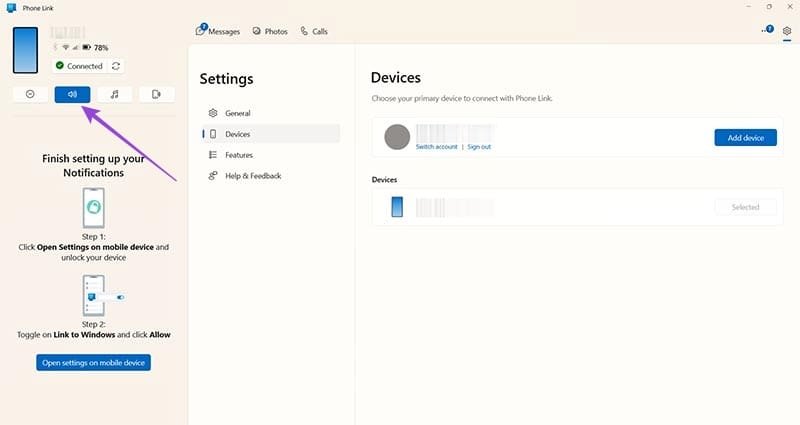Screen dimensions: 800x425
Task: Click the Add device button
Action: tap(745, 138)
